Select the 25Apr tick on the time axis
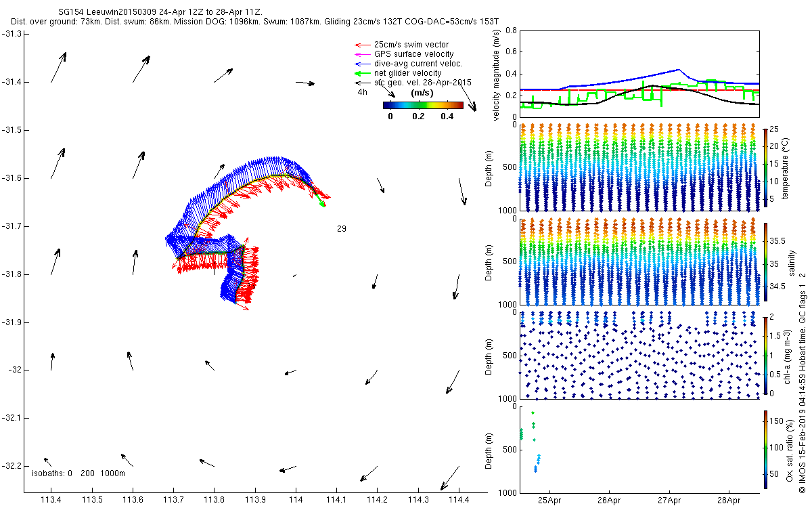This screenshot has height=508, width=812. pyautogui.click(x=549, y=500)
